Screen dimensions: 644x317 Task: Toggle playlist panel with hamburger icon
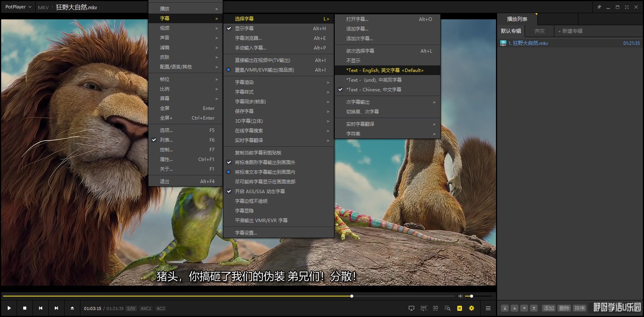[x=488, y=308]
